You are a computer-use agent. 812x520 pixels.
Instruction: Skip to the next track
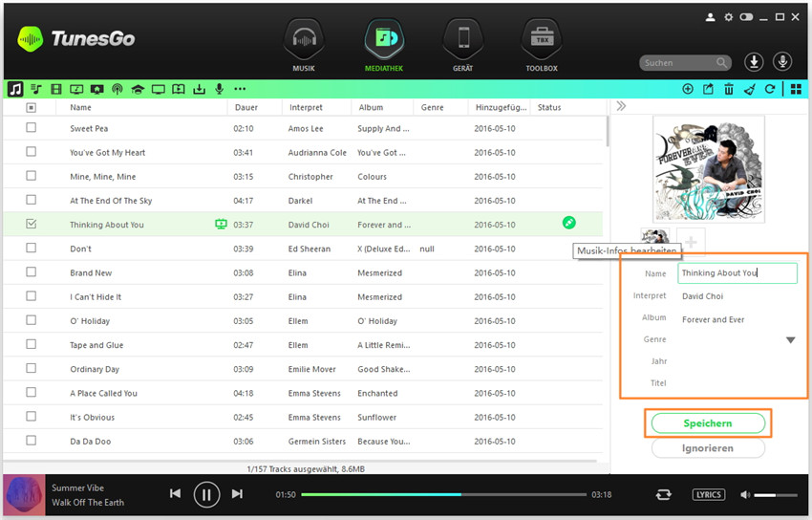pyautogui.click(x=237, y=493)
